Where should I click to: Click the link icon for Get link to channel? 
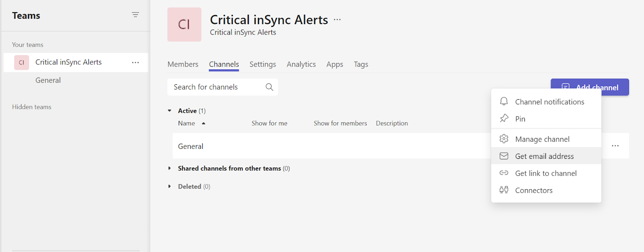coord(504,173)
